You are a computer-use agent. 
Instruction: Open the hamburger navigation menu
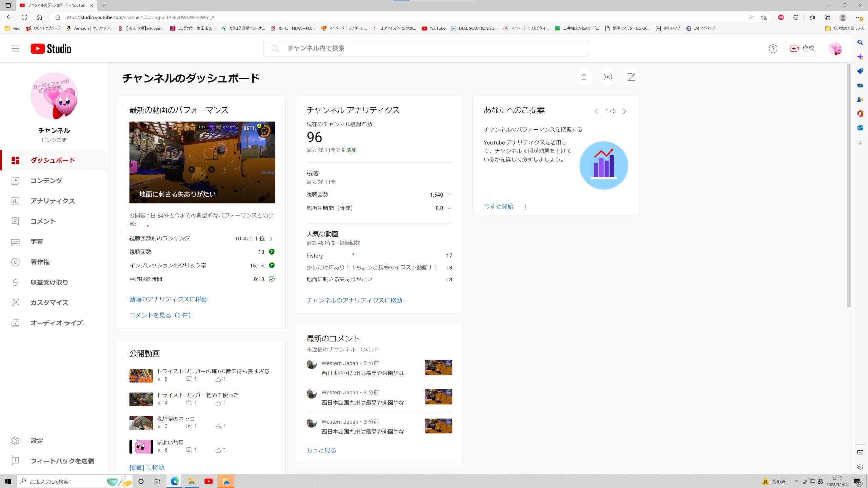pyautogui.click(x=15, y=48)
